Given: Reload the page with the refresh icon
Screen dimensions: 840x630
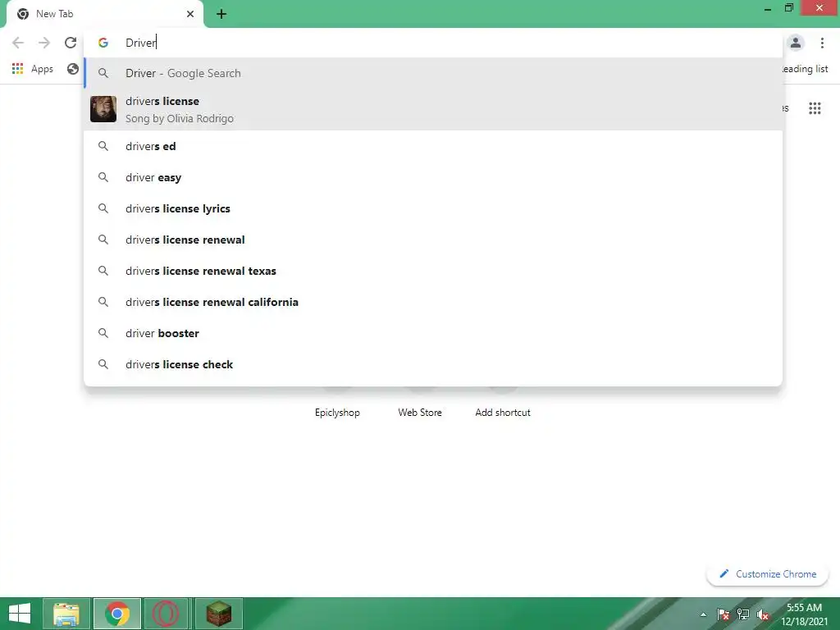Looking at the screenshot, I should pyautogui.click(x=71, y=43).
